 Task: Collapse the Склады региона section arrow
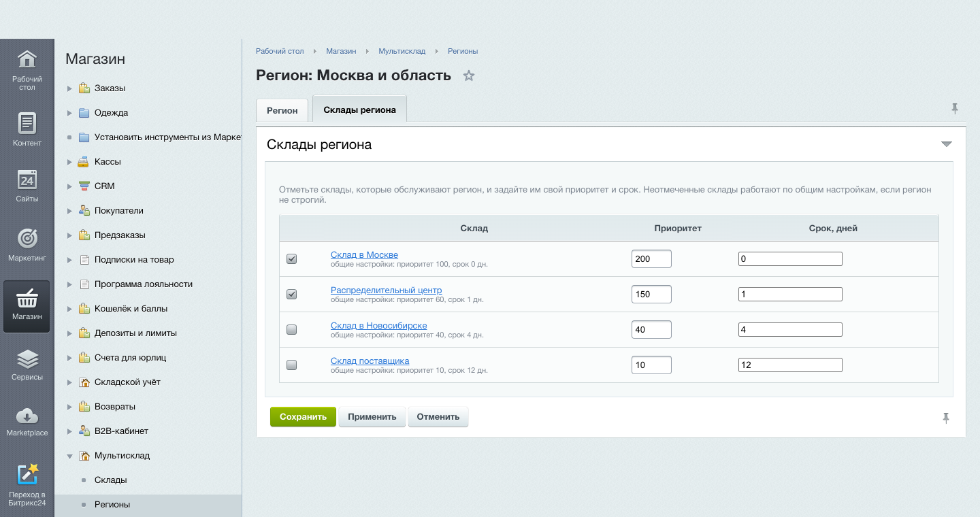click(x=946, y=144)
